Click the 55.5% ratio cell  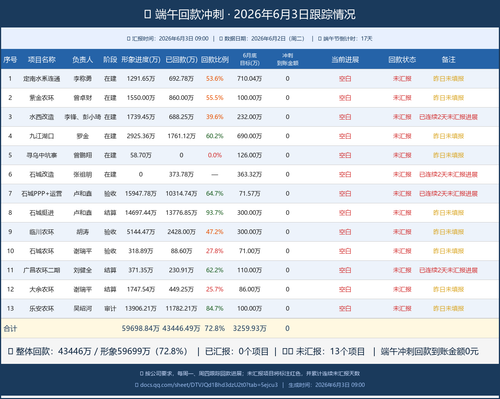coord(215,98)
